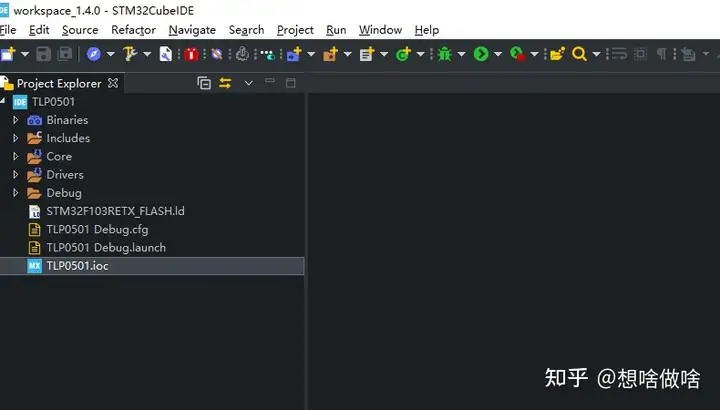Minimize the Project Explorer panel
Screen dimensions: 720x410
(270, 81)
